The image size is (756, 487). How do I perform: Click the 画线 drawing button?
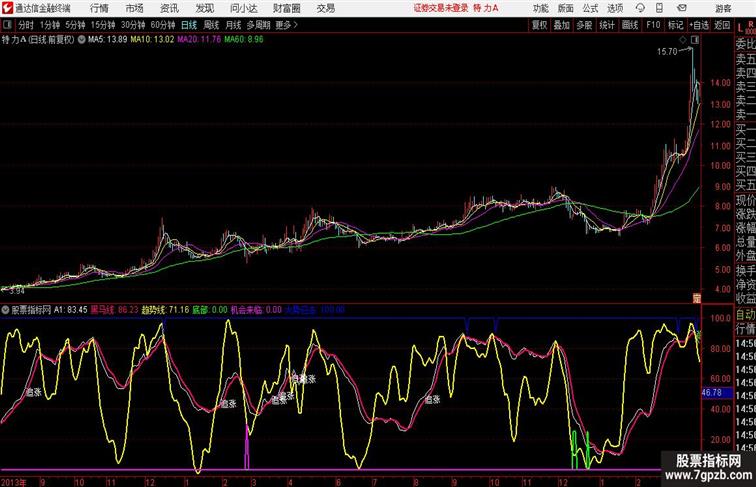point(630,25)
